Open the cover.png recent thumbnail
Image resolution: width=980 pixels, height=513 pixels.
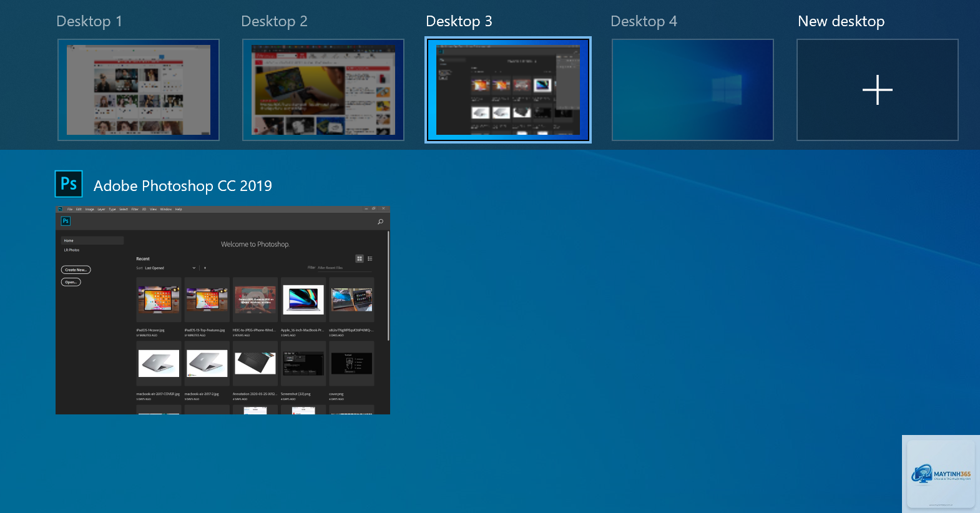point(351,364)
